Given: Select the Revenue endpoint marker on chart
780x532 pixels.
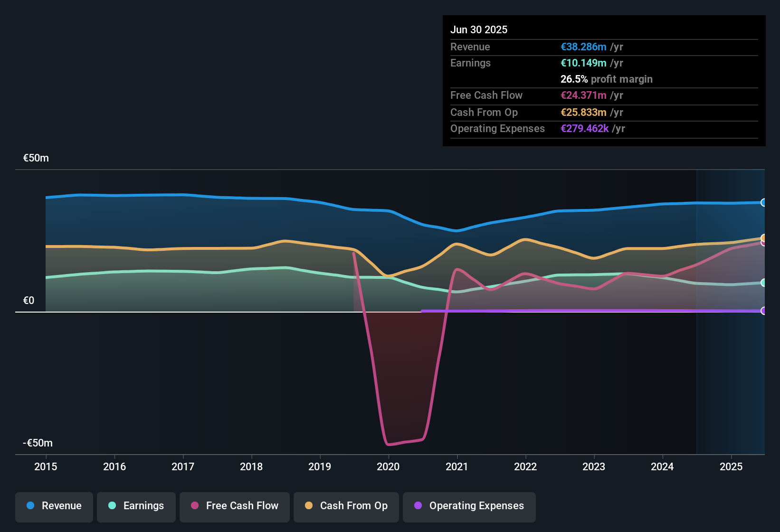Looking at the screenshot, I should (764, 202).
